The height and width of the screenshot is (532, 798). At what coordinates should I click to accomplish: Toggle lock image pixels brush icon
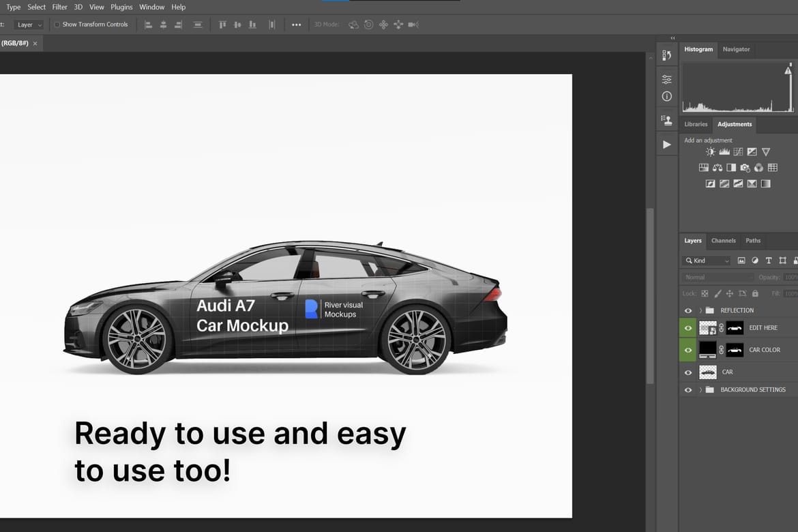[718, 293]
